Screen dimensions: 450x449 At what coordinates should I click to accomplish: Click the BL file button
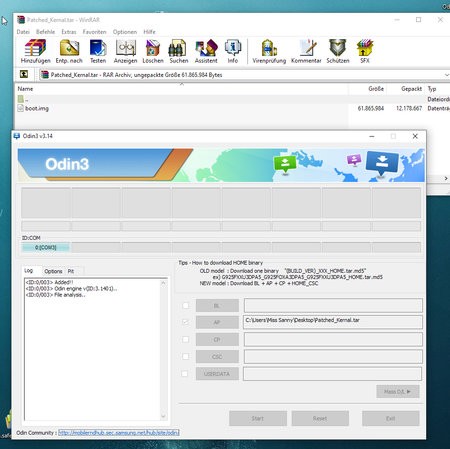click(217, 305)
